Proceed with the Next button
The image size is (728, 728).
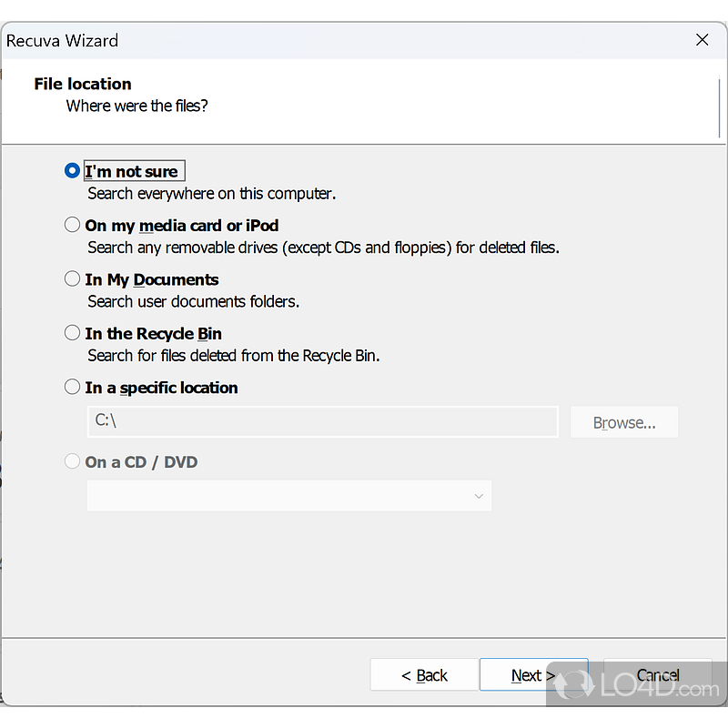[x=532, y=675]
